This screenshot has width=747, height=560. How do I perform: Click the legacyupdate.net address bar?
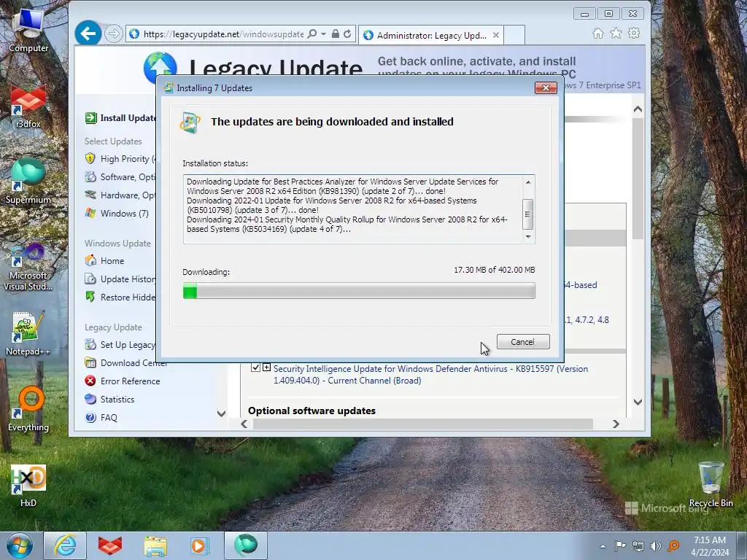(223, 34)
